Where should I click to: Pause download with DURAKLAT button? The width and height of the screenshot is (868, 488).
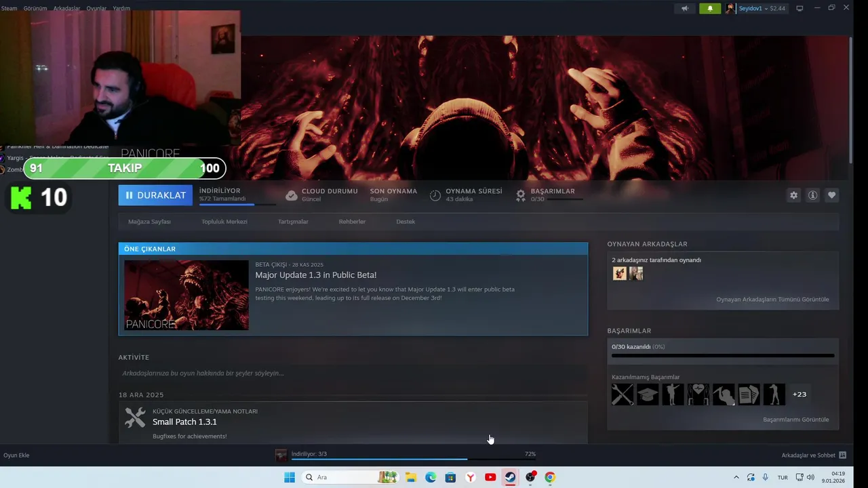point(155,195)
